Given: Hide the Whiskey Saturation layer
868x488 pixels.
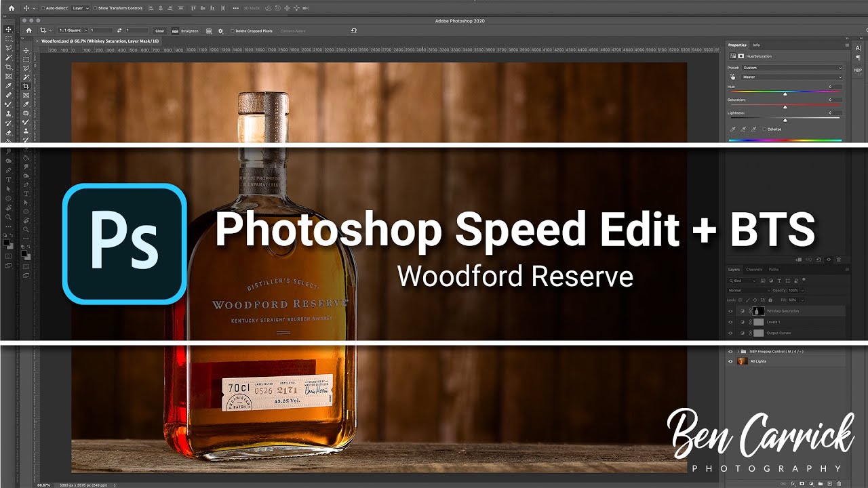Looking at the screenshot, I should point(730,311).
